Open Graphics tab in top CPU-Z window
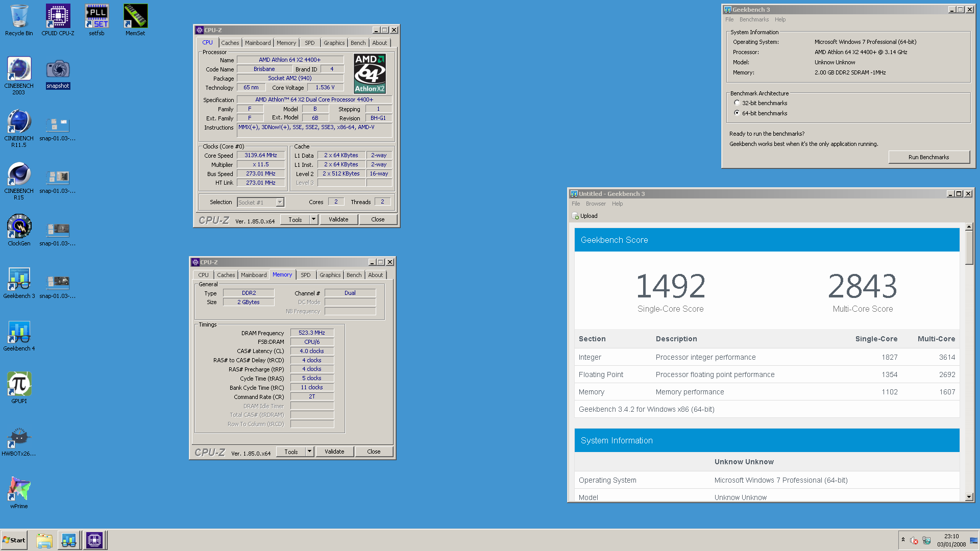The height and width of the screenshot is (551, 980). [x=334, y=43]
